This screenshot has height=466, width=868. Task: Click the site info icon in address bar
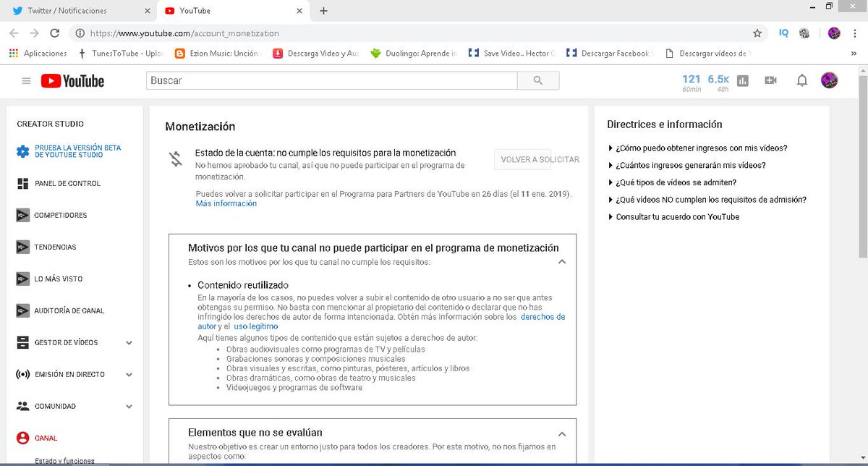[79, 33]
